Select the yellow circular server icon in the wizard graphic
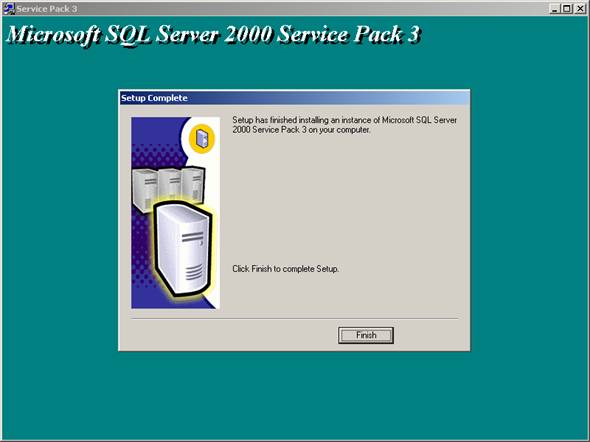Screen dimensions: 590x442 pos(202,139)
